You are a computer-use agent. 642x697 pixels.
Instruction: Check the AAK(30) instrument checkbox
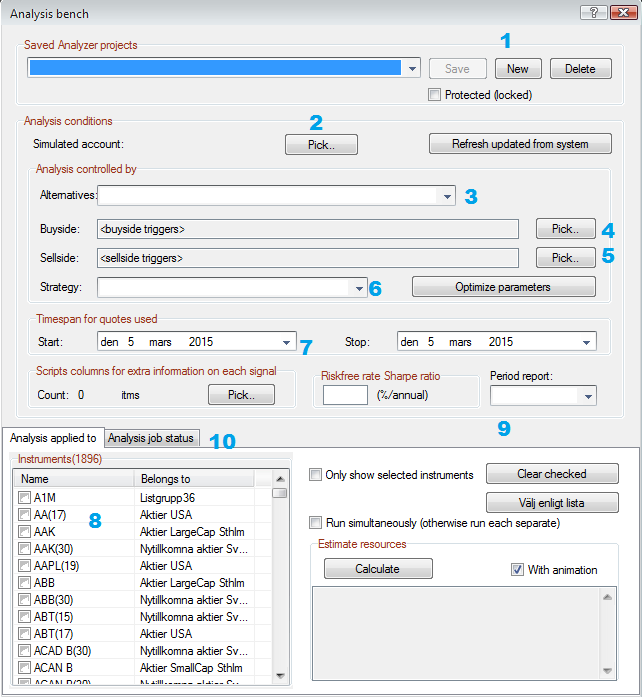click(24, 549)
